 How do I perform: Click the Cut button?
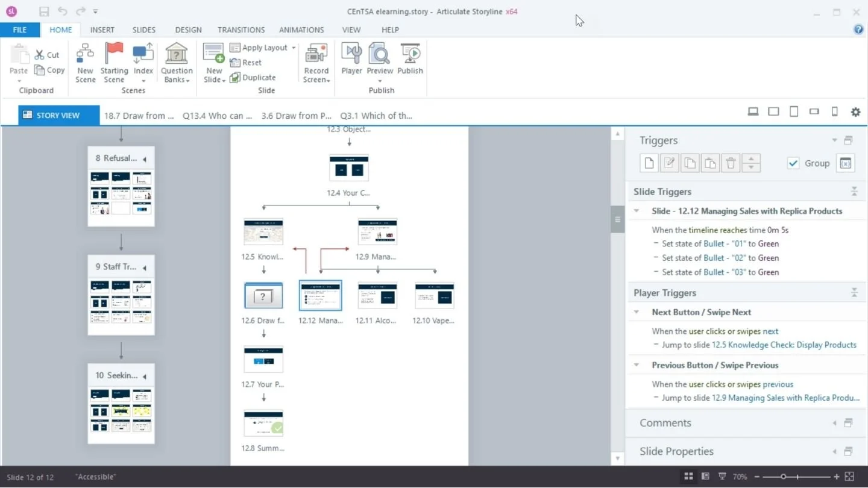[47, 55]
